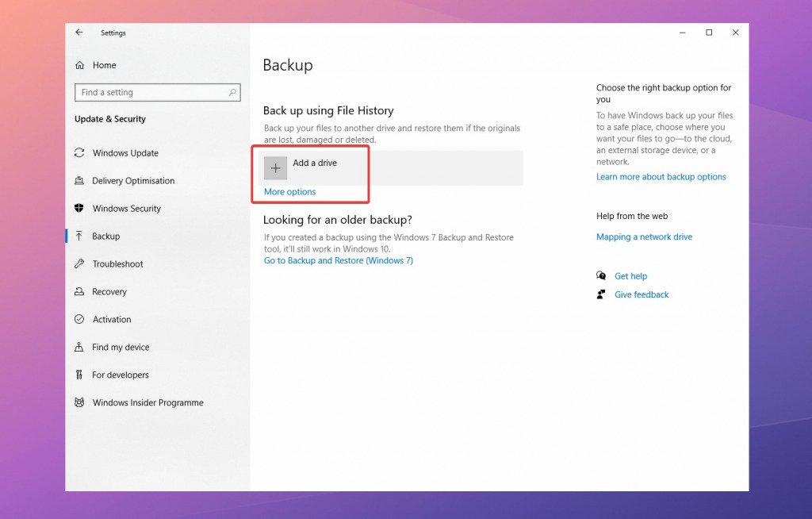The height and width of the screenshot is (519, 812).
Task: Click the Find my device icon
Action: coord(80,347)
